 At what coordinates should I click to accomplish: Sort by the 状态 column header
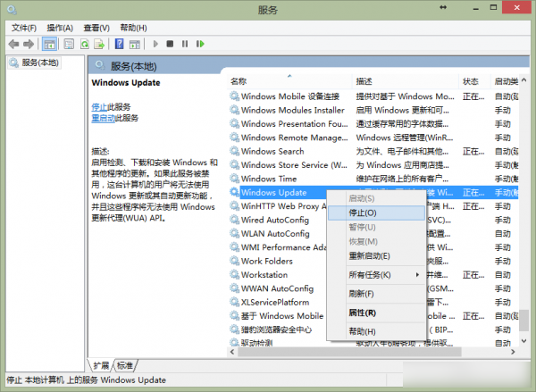click(475, 81)
